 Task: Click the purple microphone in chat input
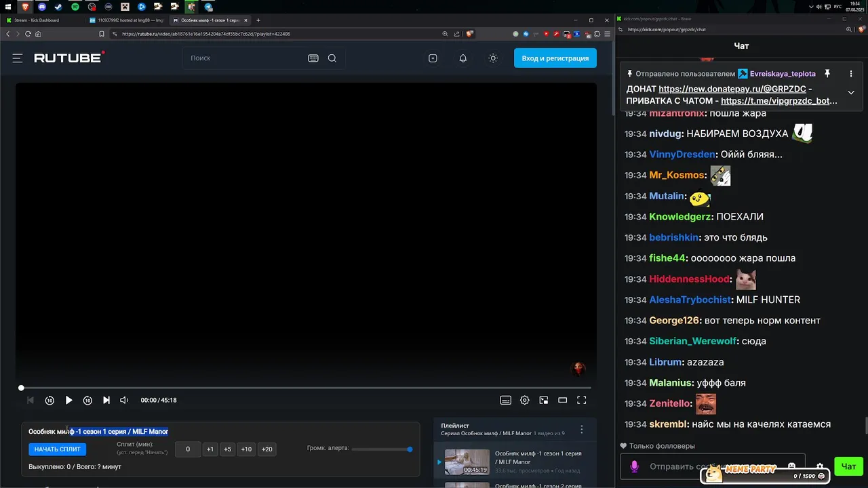[635, 466]
